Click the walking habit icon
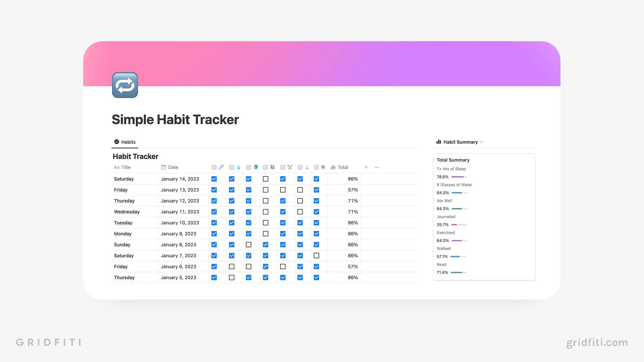This screenshot has height=362, width=644. click(x=306, y=167)
